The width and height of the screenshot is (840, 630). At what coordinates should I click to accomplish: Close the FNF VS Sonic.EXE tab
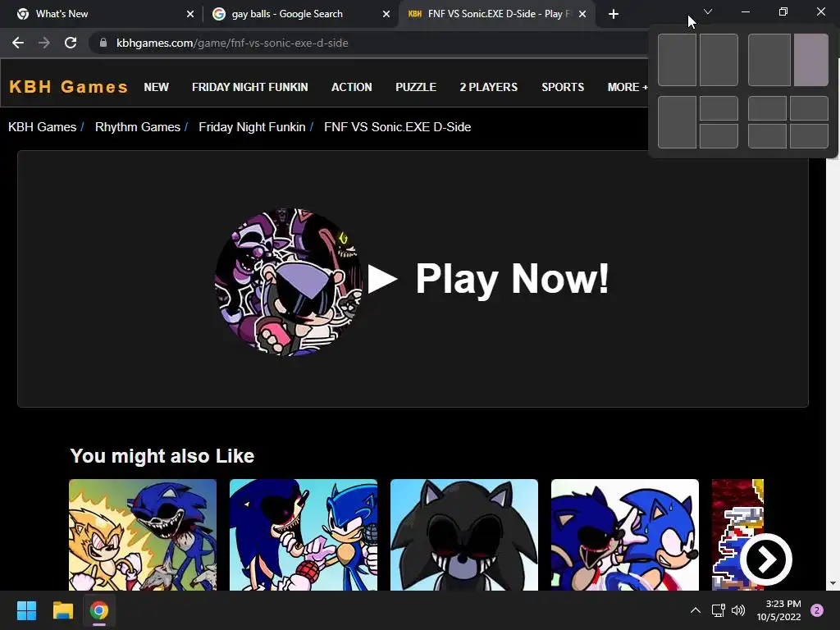coord(582,14)
